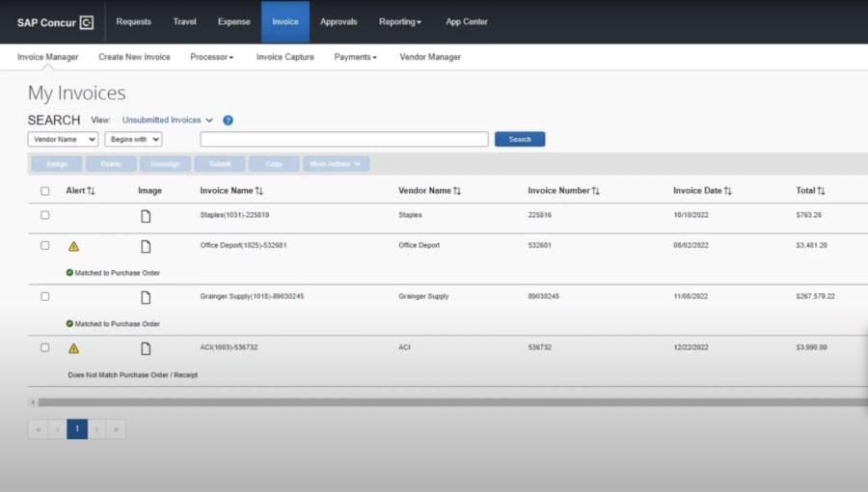Open invoice Office Depot(1025)-532681
The width and height of the screenshot is (868, 492).
click(244, 245)
